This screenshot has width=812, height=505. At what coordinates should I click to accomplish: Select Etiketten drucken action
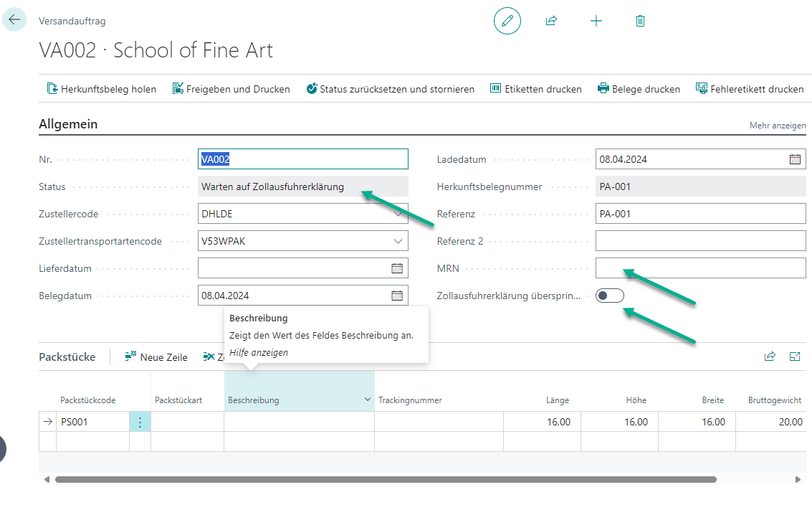click(x=535, y=89)
